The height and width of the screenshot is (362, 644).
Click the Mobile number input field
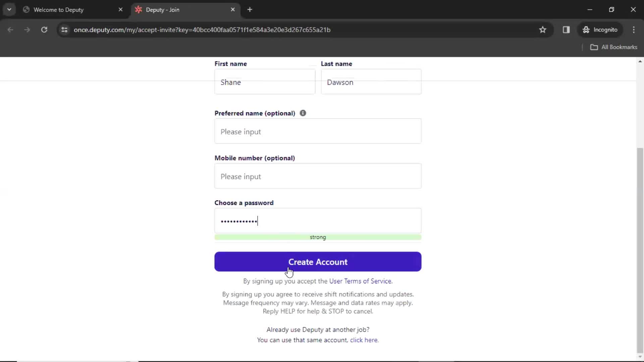(x=318, y=176)
